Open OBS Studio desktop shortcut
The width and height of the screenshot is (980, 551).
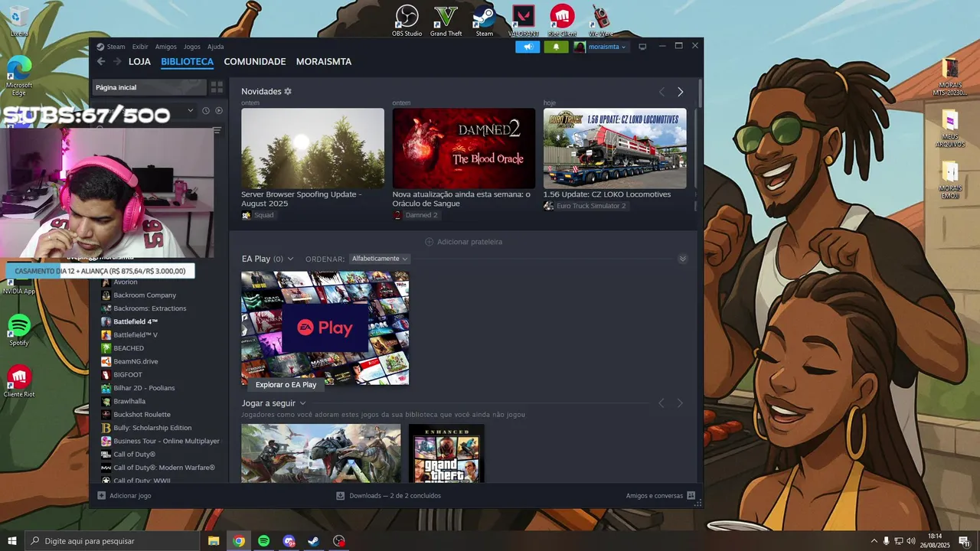point(407,21)
